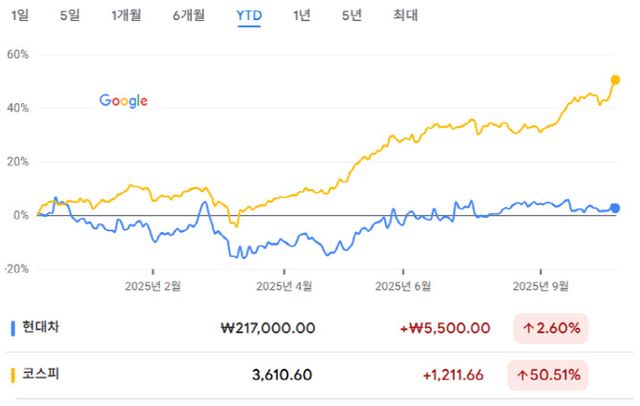Click the yellow 코스피 endpoint dot

pos(615,80)
